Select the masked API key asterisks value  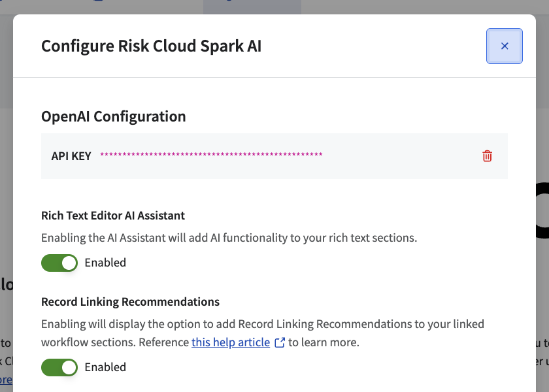(211, 154)
